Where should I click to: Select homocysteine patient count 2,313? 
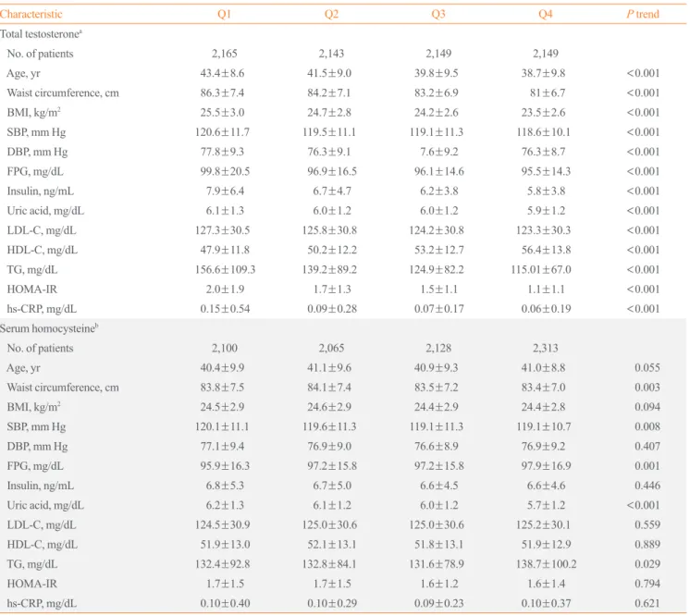pyautogui.click(x=545, y=349)
